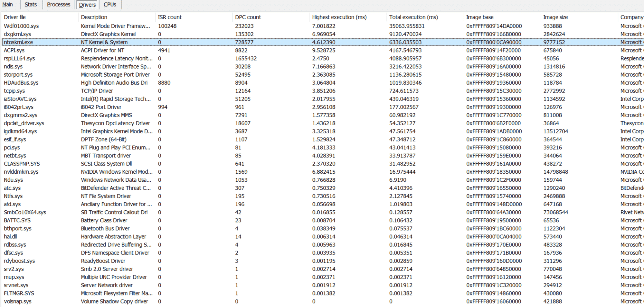Image resolution: width=644 pixels, height=307 pixels.
Task: Sort by Company column header
Action: tap(631, 17)
